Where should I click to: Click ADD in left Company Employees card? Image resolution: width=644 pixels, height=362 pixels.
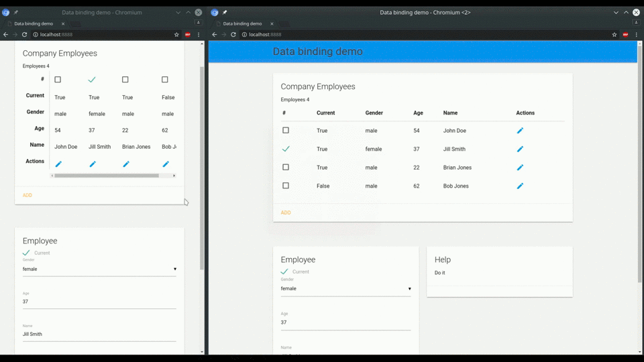pyautogui.click(x=27, y=195)
